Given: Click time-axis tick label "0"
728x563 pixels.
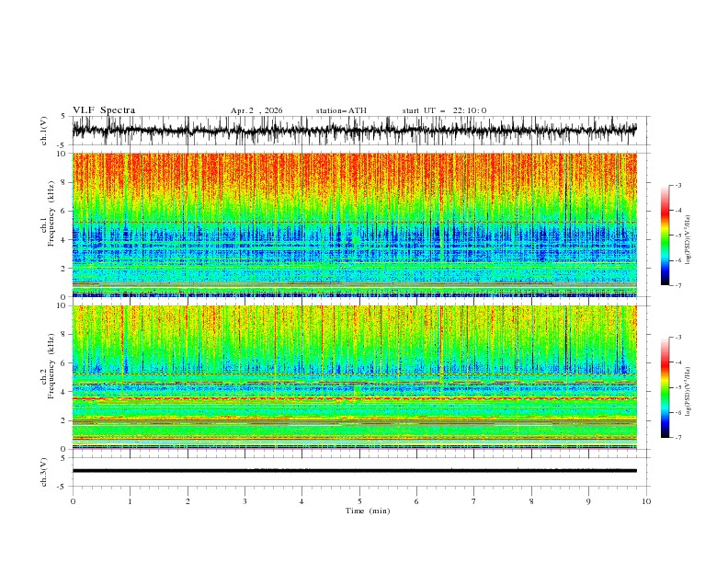Looking at the screenshot, I should pyautogui.click(x=73, y=501).
